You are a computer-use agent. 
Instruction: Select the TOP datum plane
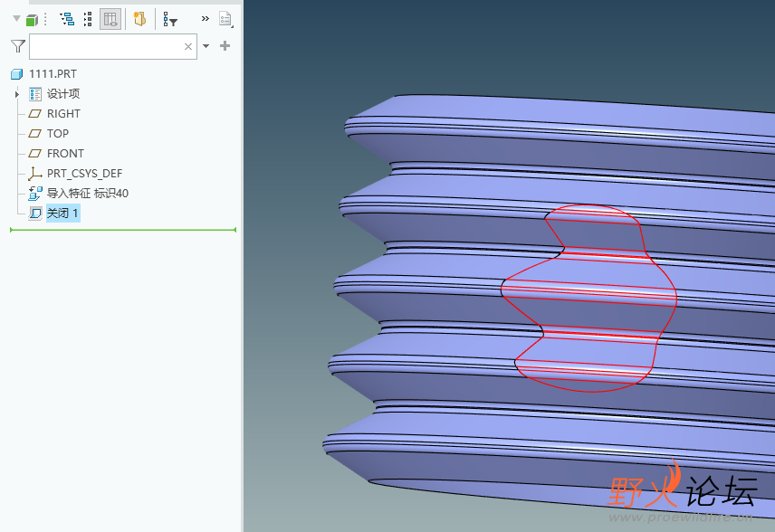coord(58,134)
